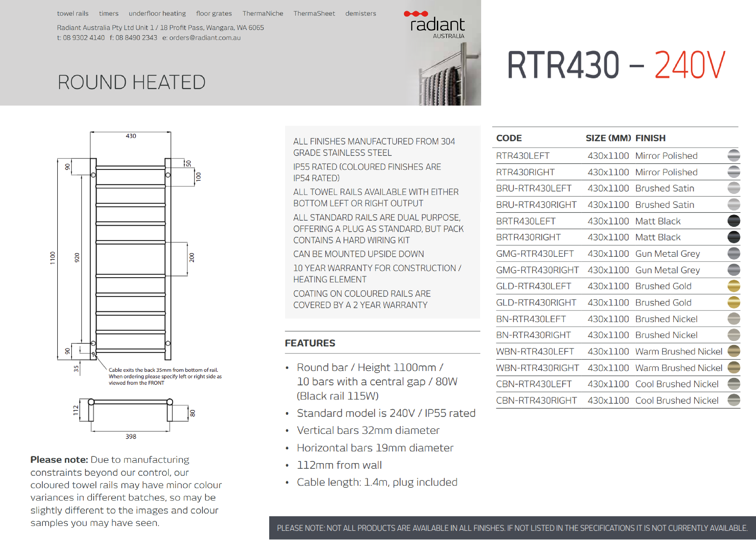Click the CBN-RTR430LEFT product code

(533, 384)
